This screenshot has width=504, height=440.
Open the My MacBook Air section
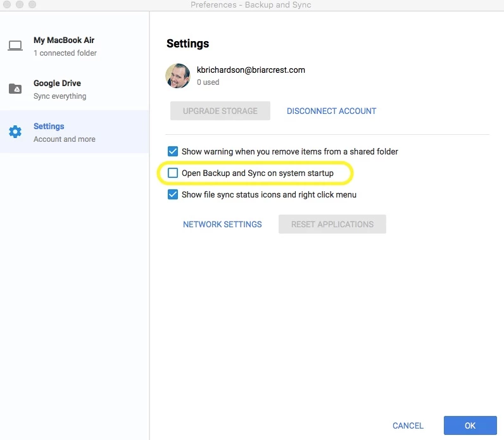(75, 46)
